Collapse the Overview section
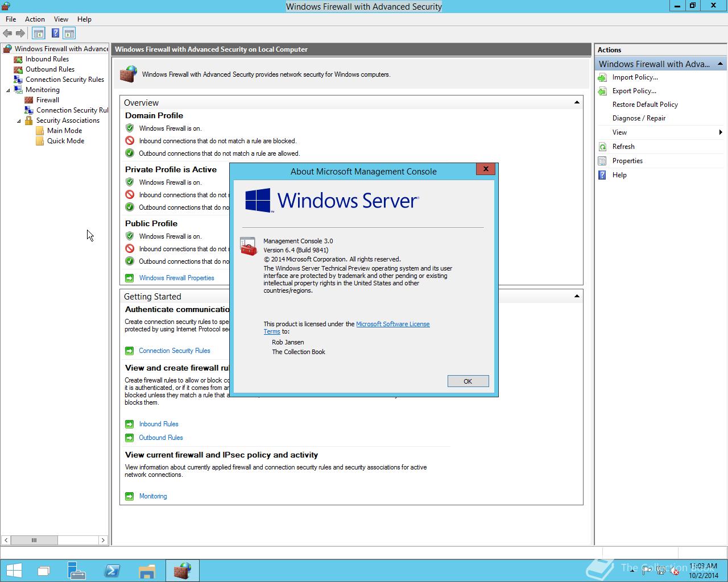The height and width of the screenshot is (582, 728). tap(577, 102)
